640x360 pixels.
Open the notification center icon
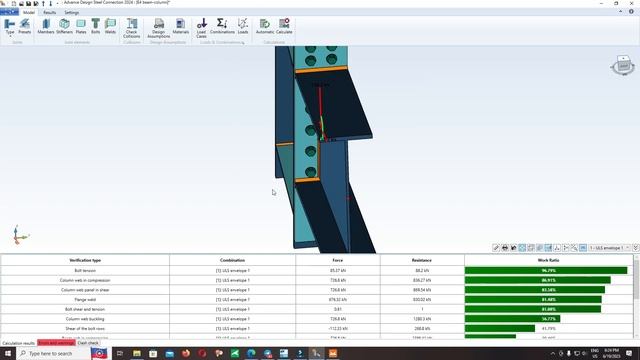629,353
